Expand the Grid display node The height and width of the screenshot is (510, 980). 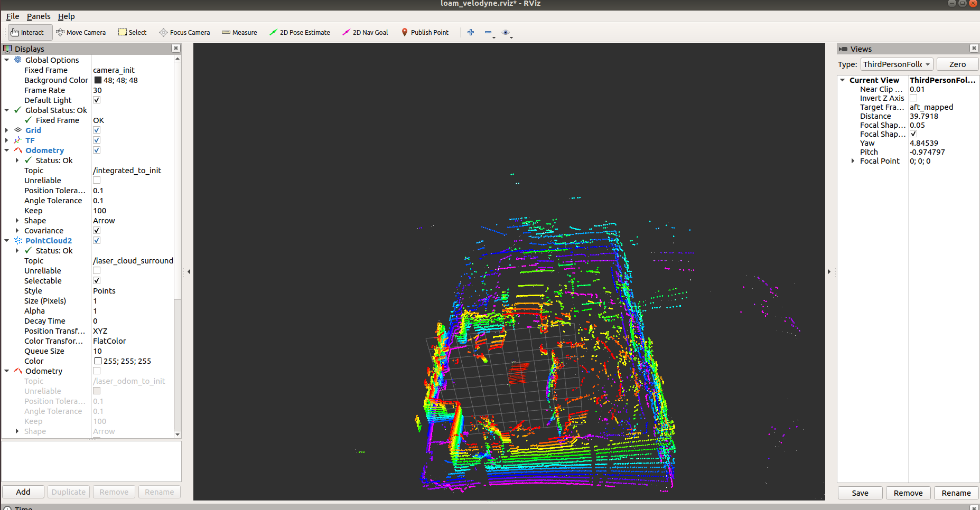(x=7, y=130)
